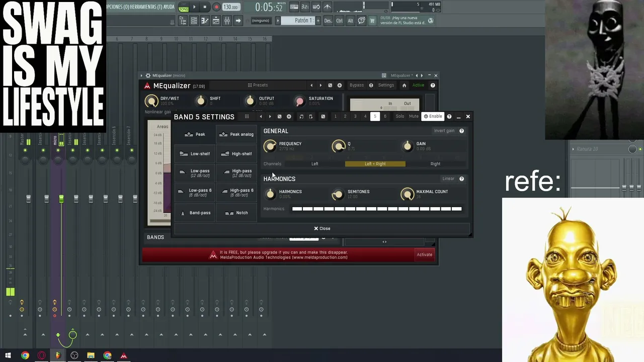Open the AYUDA menu
Image resolution: width=644 pixels, height=362 pixels.
pos(169,7)
